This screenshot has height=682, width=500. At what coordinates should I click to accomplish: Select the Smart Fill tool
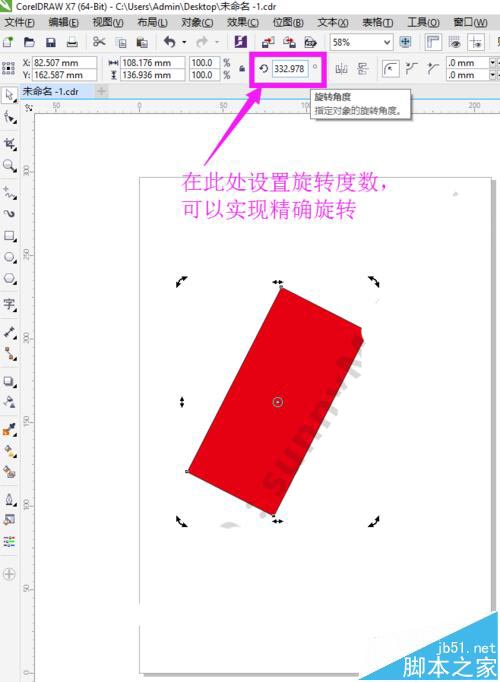click(9, 471)
